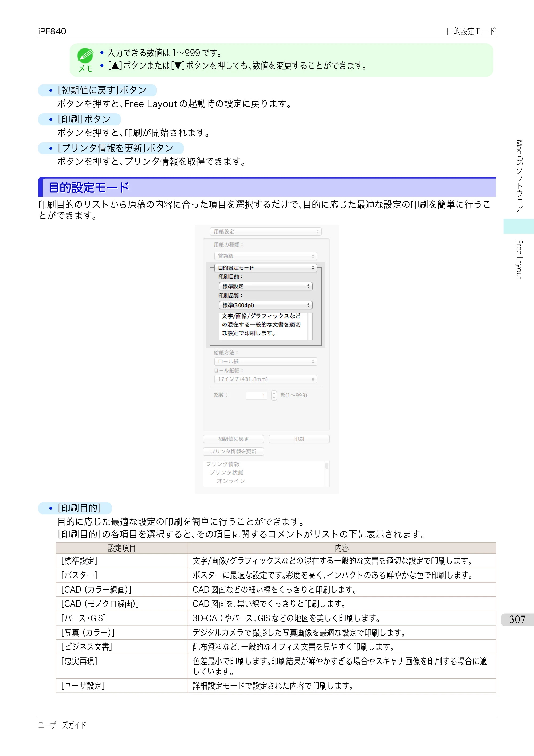Screen dimensions: 534x756
Task: Select the プリンタ状態 row in printer info
Action: click(x=226, y=472)
